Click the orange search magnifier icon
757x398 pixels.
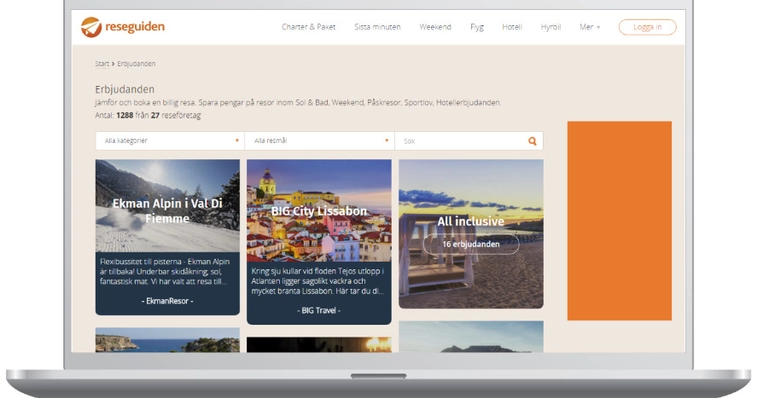532,141
